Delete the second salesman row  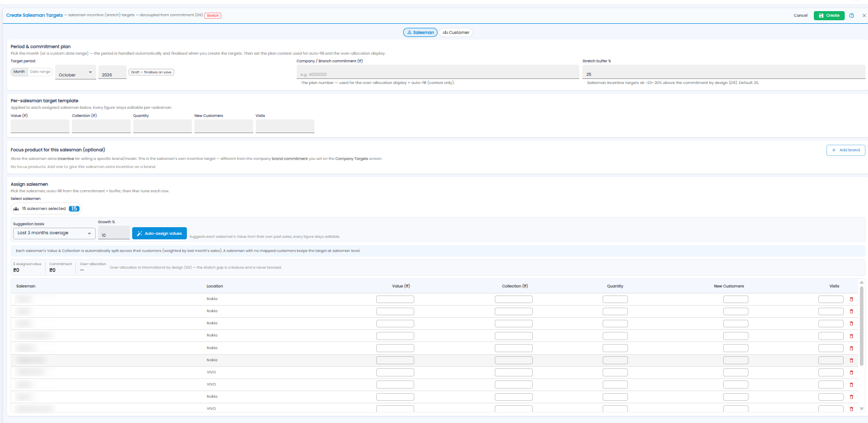coord(851,312)
